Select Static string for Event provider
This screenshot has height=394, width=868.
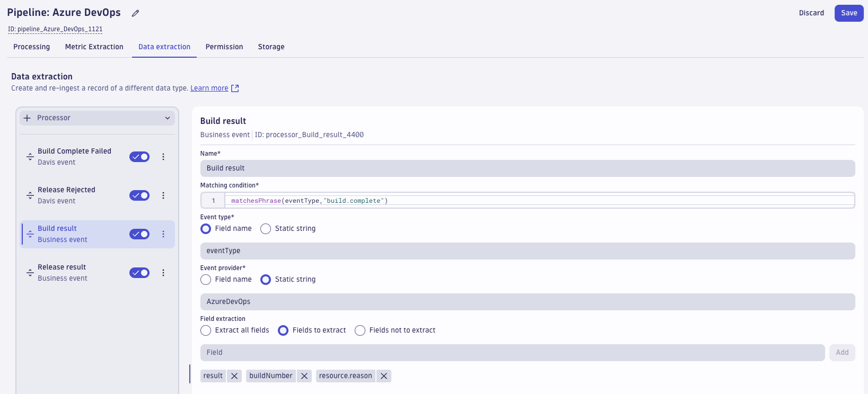[266, 280]
